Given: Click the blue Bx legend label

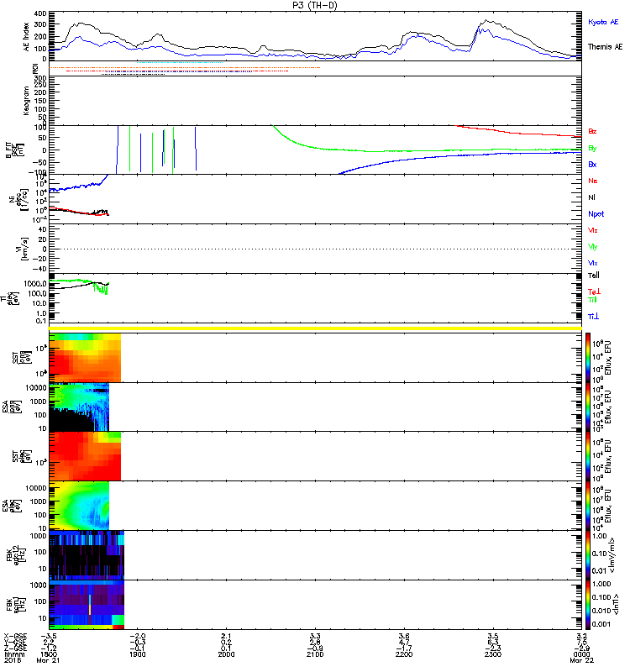Looking at the screenshot, I should 593,164.
